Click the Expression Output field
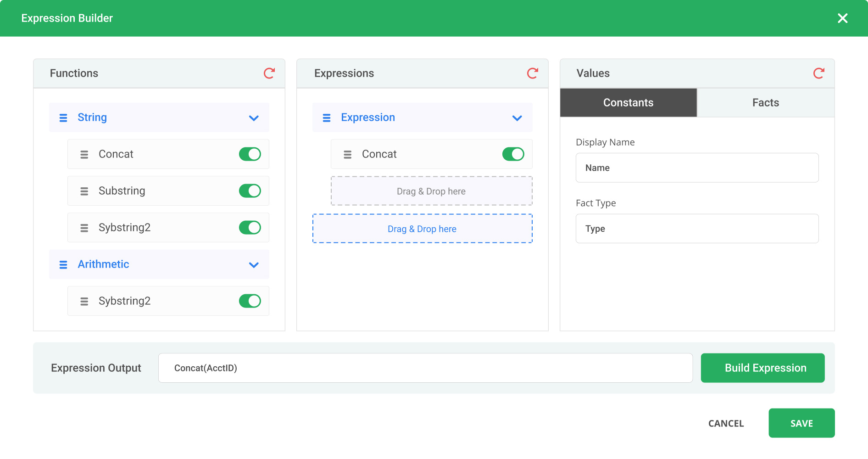 click(425, 368)
